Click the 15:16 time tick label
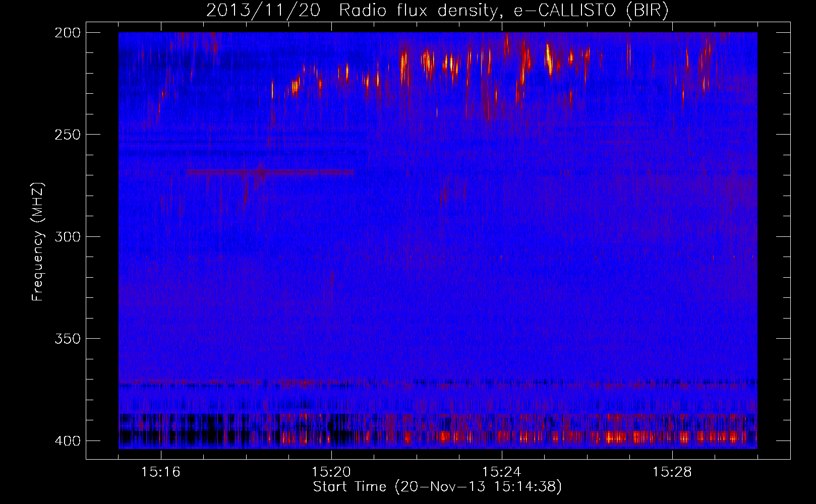 [x=160, y=472]
